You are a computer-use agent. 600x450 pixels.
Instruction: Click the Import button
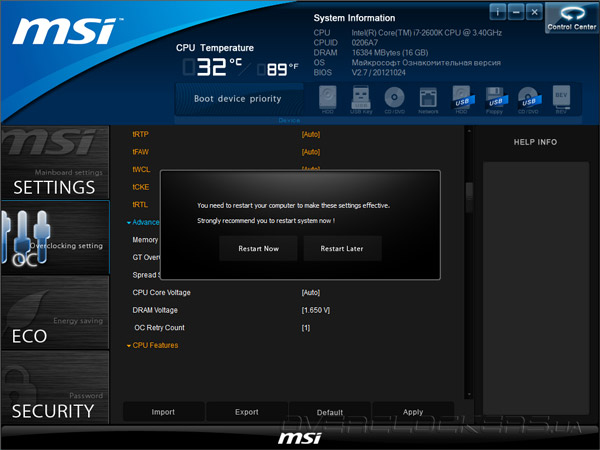(163, 412)
